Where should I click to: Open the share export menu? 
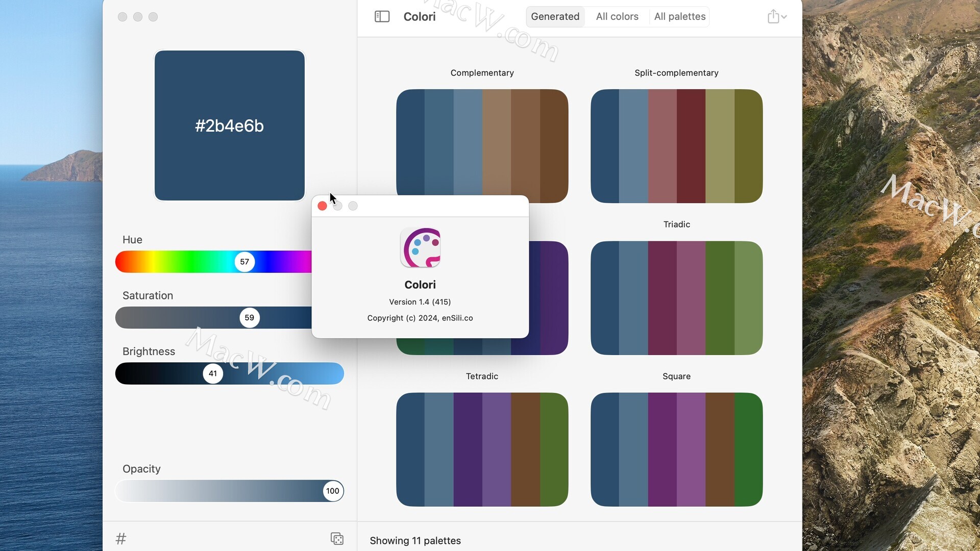tap(777, 17)
